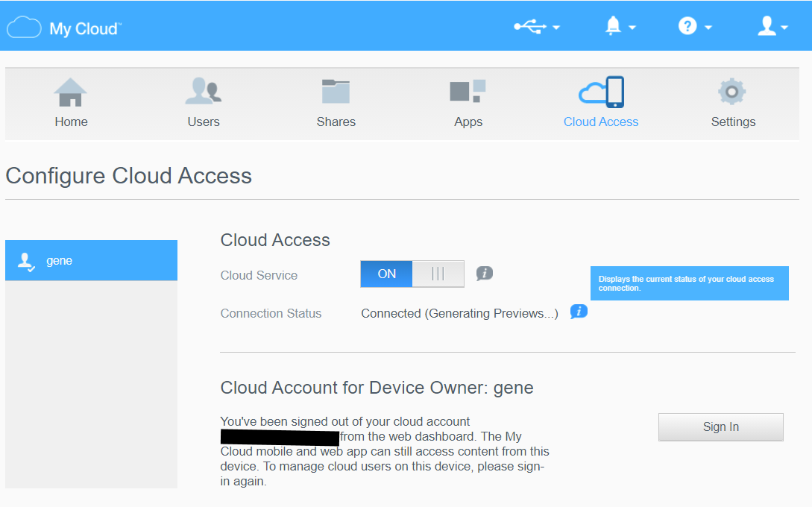Viewport: 812px width, 507px height.
Task: Open the help question mark menu
Action: click(687, 26)
